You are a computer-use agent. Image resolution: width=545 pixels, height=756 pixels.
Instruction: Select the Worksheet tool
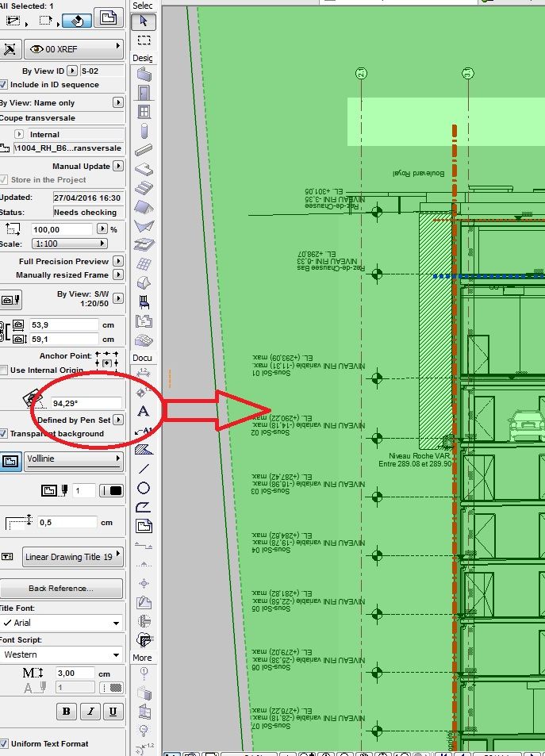[x=144, y=602]
